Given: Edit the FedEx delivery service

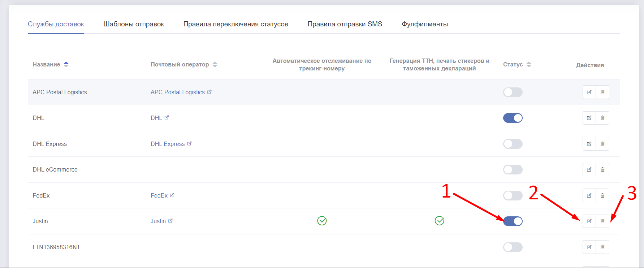Looking at the screenshot, I should [x=589, y=195].
